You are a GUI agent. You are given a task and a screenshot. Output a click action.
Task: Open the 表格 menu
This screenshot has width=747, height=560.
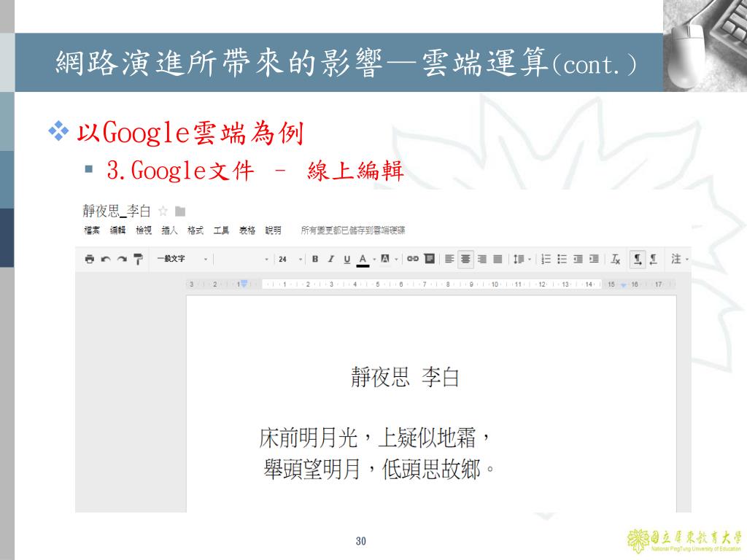click(247, 230)
